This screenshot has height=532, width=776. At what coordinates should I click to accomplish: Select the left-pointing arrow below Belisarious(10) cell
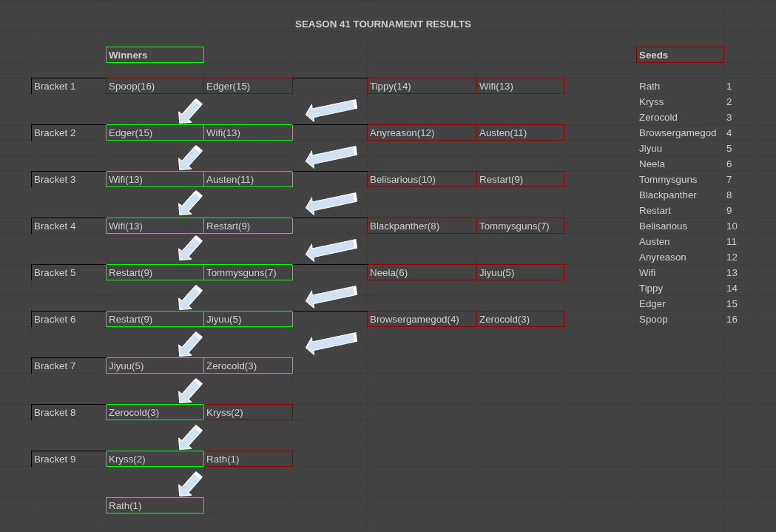(x=331, y=203)
